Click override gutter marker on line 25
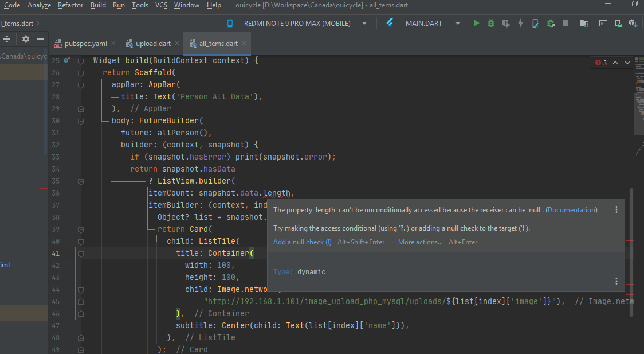The image size is (644, 354). [67, 60]
